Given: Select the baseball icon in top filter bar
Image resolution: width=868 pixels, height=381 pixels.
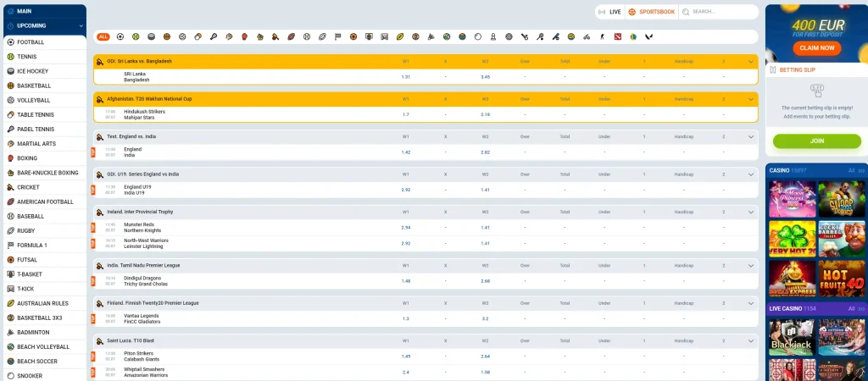Looking at the screenshot, I should 307,36.
